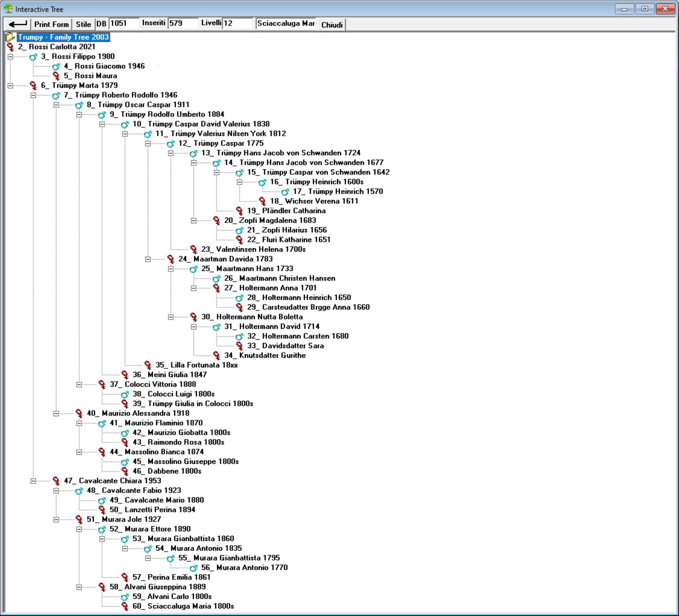Click the male icon of Rossi Filippo 1980
Viewport: 679px width, 616px height.
coord(33,56)
